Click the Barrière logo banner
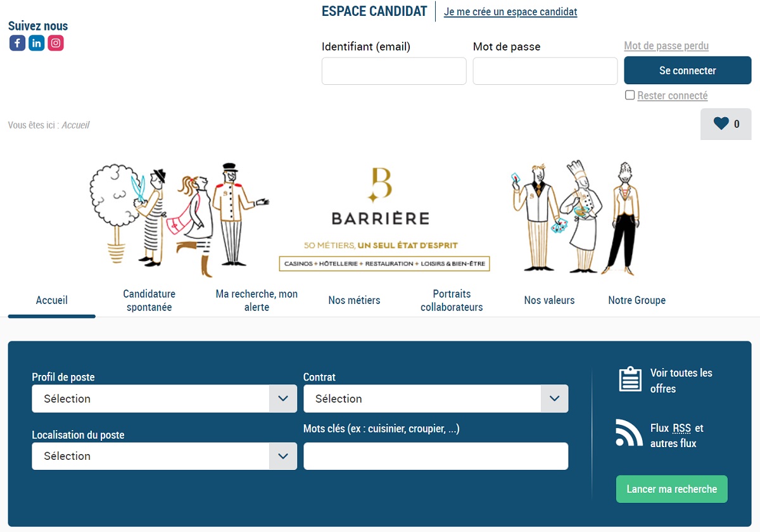 (381, 217)
